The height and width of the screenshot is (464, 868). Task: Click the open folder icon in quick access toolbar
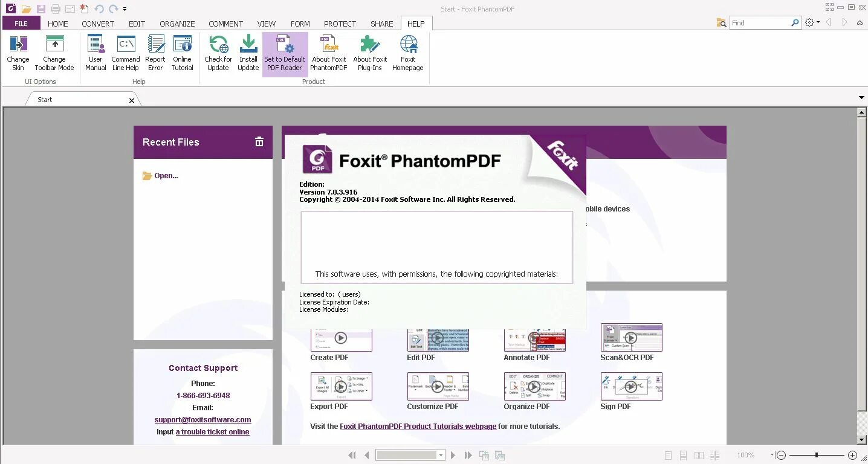point(26,8)
